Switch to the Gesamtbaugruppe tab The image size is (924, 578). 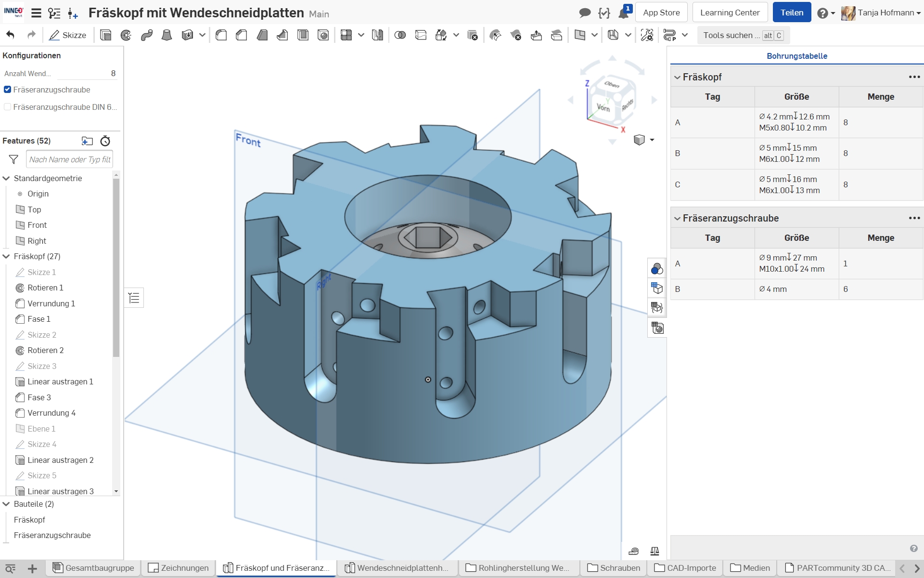[94, 568]
